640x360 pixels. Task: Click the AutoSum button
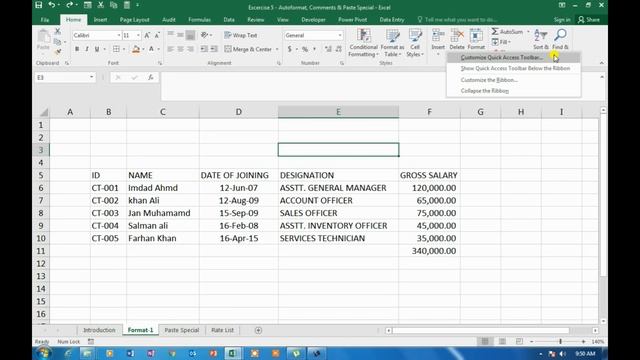(507, 31)
